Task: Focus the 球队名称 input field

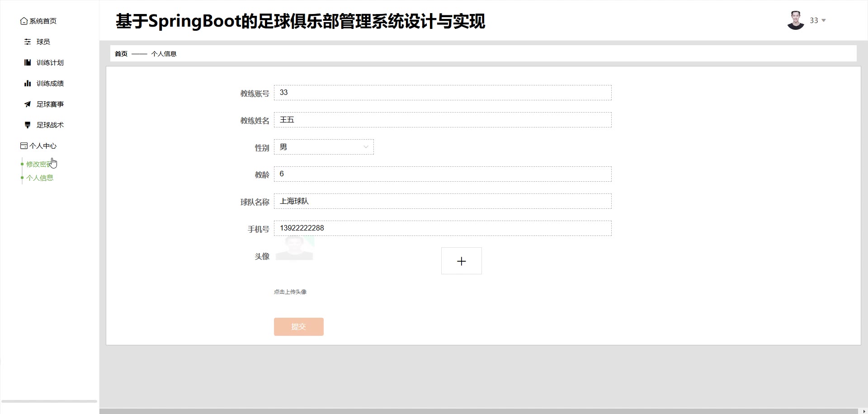Action: coord(443,201)
